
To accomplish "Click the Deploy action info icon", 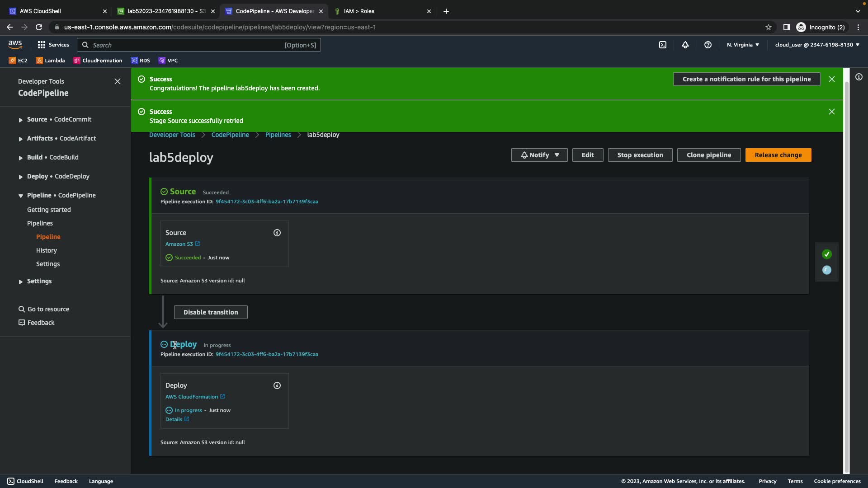I will click(x=277, y=385).
